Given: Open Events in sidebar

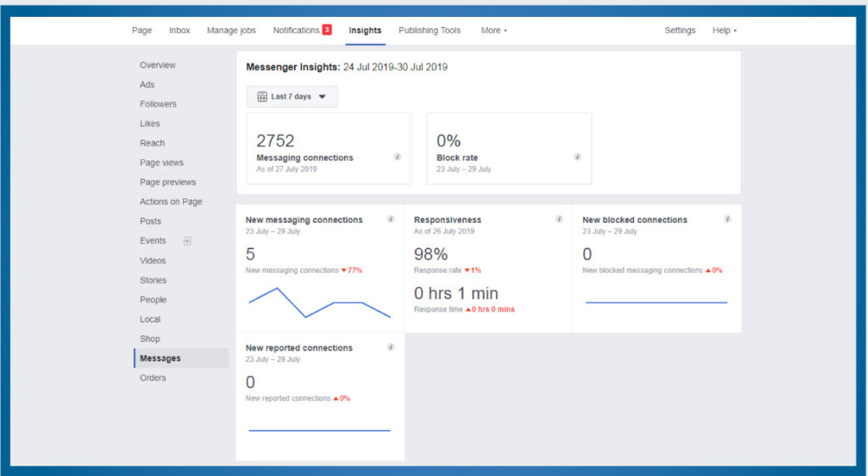Looking at the screenshot, I should point(153,241).
